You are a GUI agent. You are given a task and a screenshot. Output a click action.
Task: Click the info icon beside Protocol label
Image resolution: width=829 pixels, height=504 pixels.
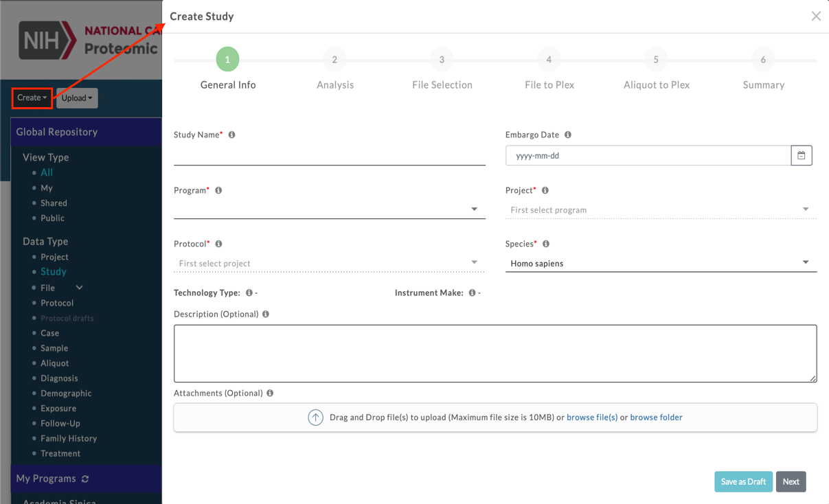tap(219, 244)
